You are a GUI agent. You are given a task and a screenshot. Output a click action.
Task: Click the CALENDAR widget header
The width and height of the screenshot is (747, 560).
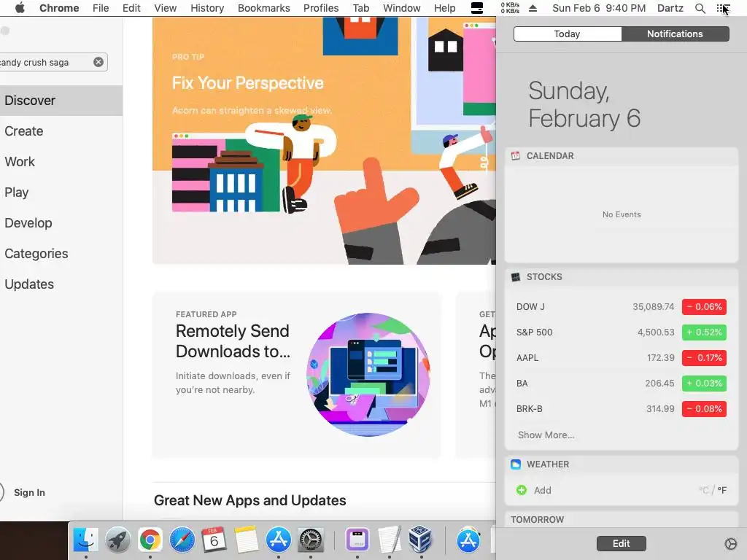pyautogui.click(x=622, y=156)
